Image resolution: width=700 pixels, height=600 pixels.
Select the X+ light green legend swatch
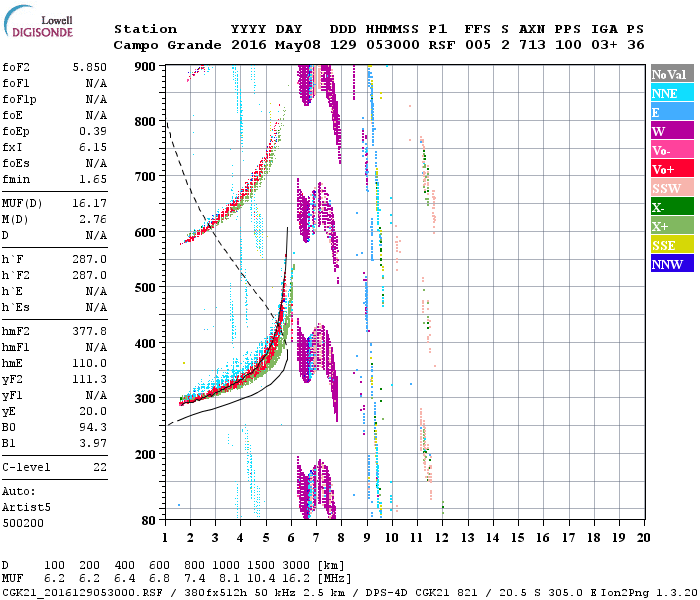tap(672, 226)
